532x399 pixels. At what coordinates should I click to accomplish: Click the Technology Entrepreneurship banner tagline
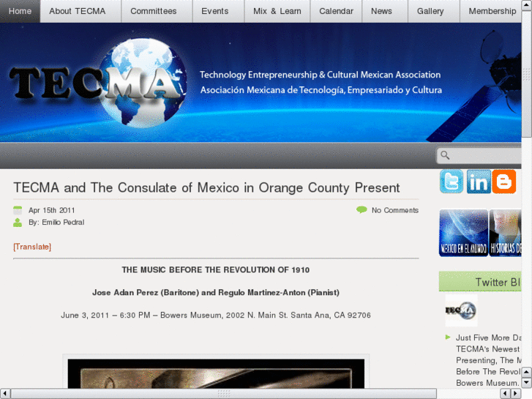(320, 75)
